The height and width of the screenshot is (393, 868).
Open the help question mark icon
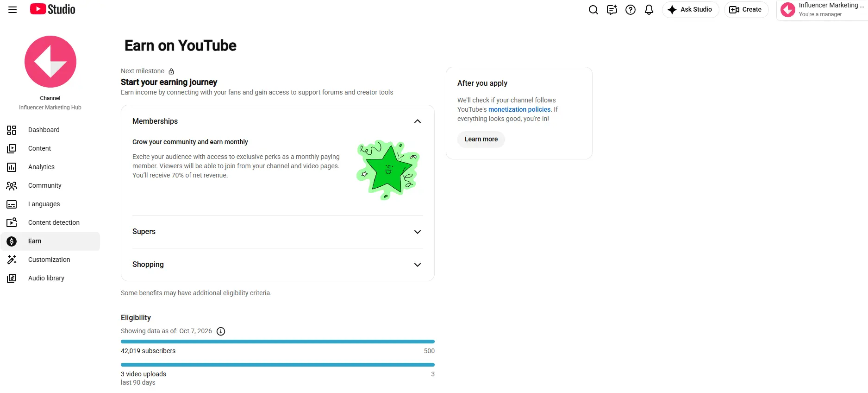(631, 10)
